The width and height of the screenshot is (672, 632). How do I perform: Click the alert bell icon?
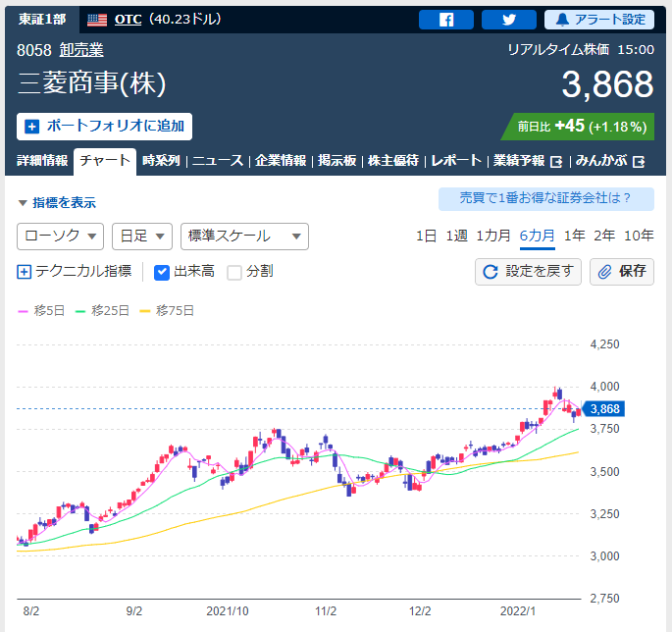562,20
